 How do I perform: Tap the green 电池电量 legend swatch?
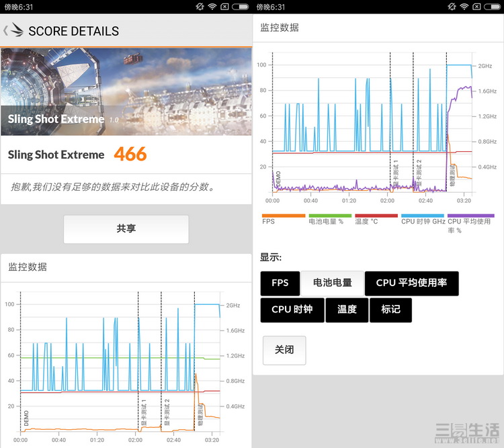pyautogui.click(x=330, y=216)
